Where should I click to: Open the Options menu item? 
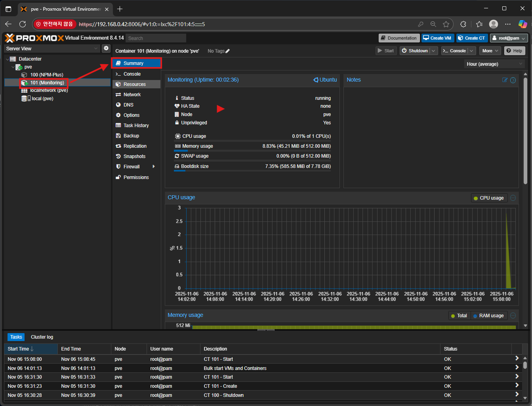[136, 115]
